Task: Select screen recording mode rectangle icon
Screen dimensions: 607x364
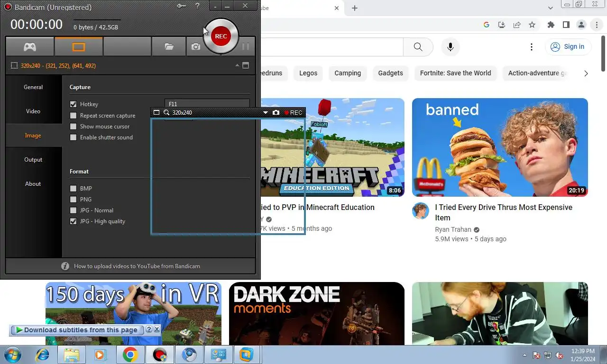Action: coord(79,46)
